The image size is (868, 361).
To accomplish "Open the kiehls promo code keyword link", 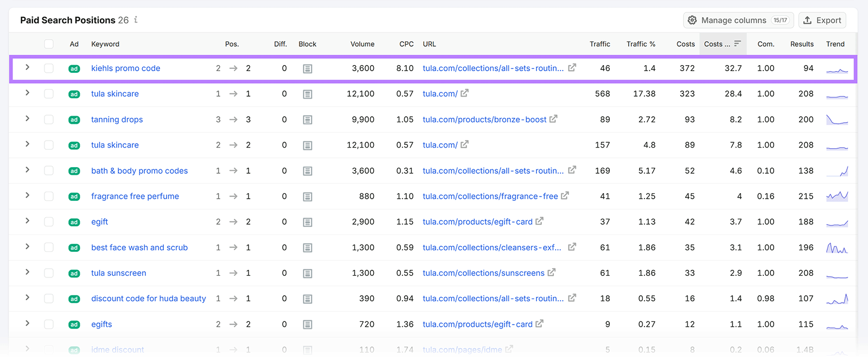I will pos(126,68).
